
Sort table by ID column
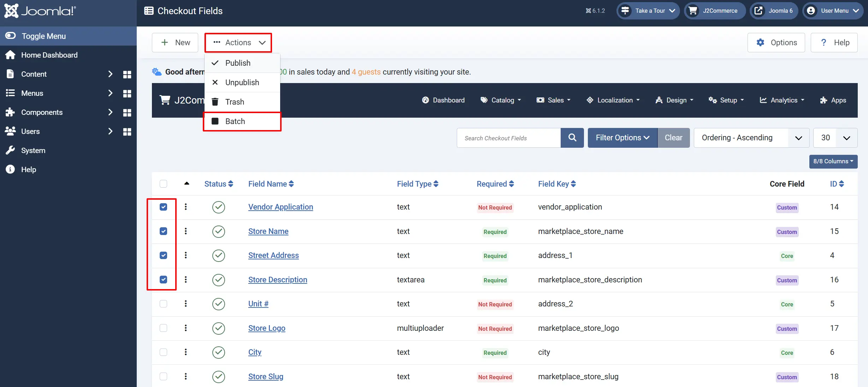coord(837,184)
